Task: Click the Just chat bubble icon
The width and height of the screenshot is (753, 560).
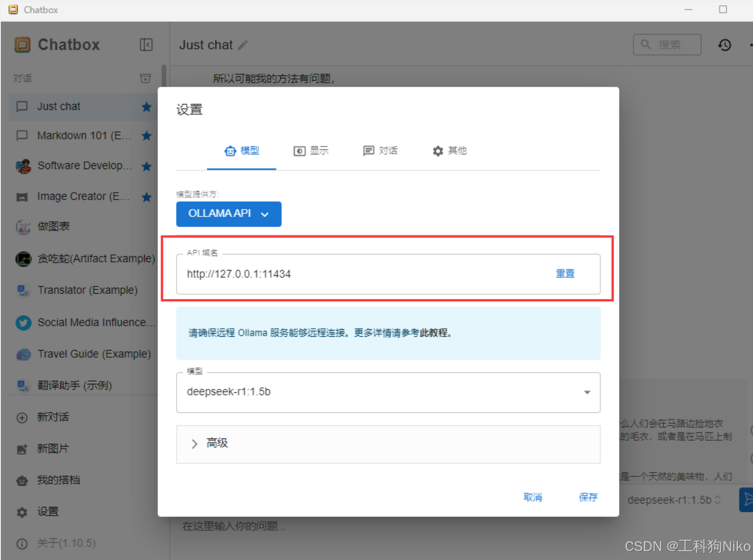Action: 22,107
